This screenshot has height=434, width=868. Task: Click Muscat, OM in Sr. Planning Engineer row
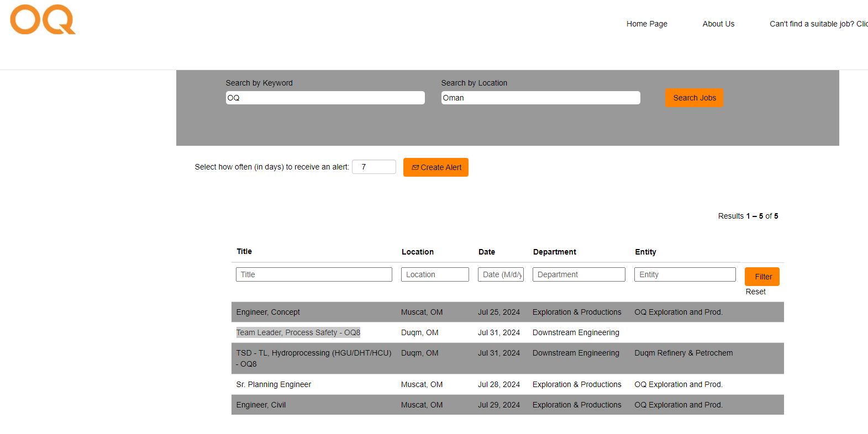pos(422,384)
